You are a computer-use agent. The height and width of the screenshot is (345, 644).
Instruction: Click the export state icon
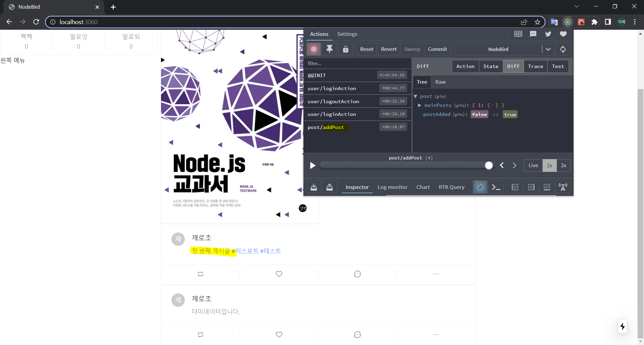click(x=329, y=187)
